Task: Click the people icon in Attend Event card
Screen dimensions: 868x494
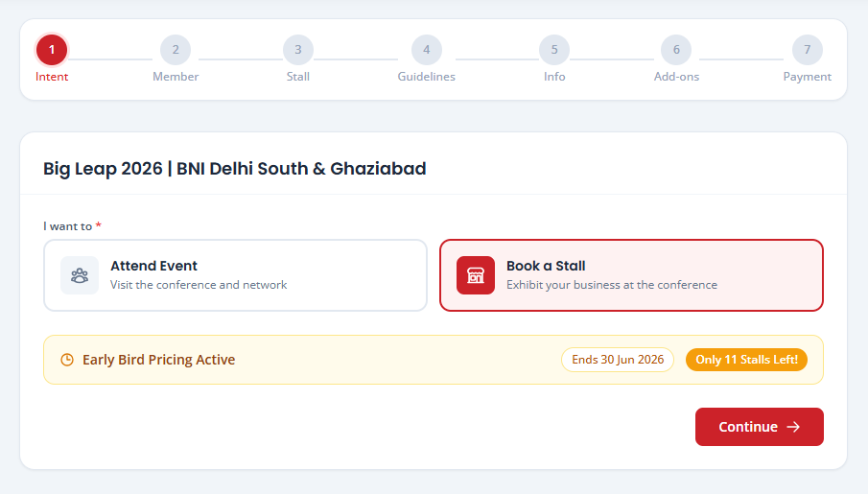Action: [80, 275]
